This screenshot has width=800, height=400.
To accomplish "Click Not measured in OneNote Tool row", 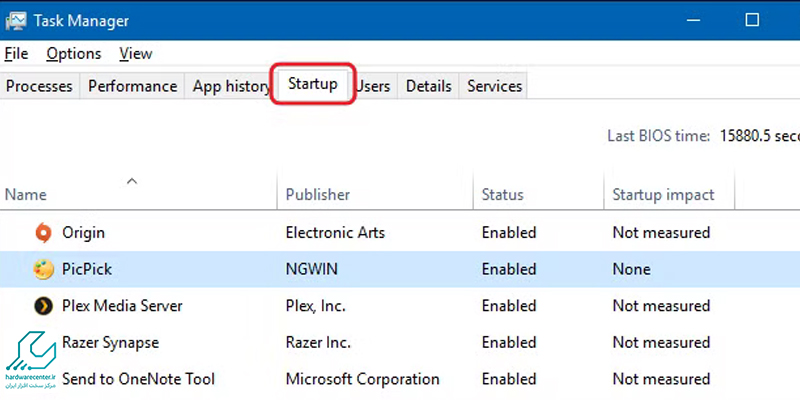I will 661,379.
